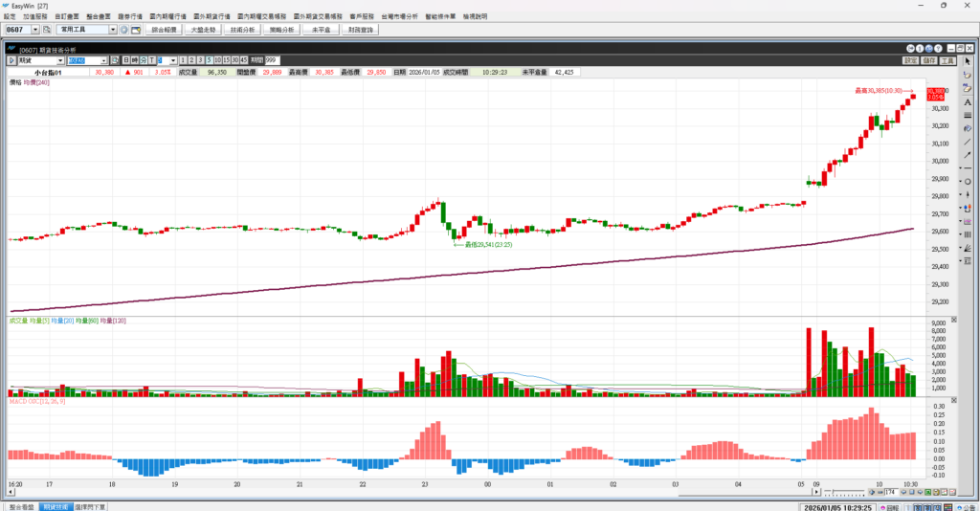The height and width of the screenshot is (511, 980).
Task: Select the circle shape drawing tool
Action: coord(968,181)
